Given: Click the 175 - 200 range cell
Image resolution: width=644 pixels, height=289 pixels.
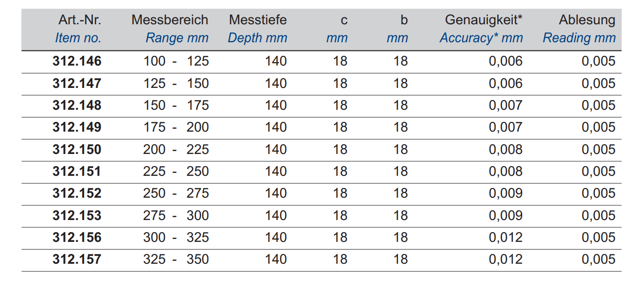Looking at the screenshot, I should click(x=176, y=127).
